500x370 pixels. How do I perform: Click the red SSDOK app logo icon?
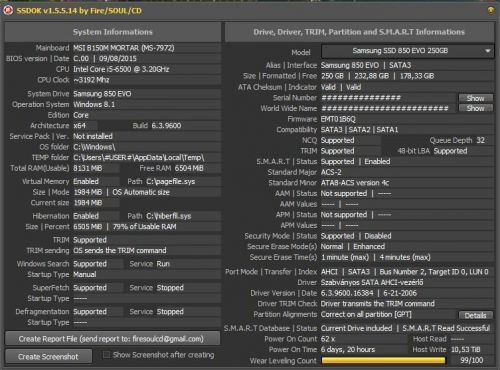(x=8, y=10)
